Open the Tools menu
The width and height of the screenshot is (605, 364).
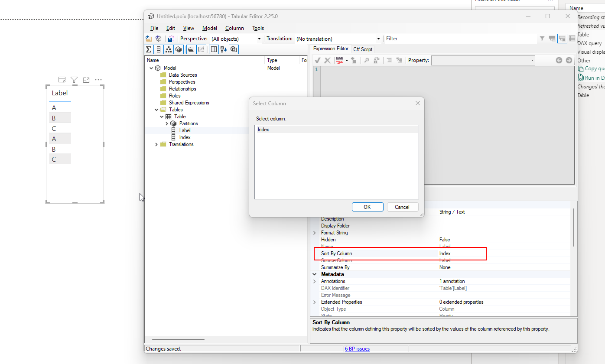point(258,28)
